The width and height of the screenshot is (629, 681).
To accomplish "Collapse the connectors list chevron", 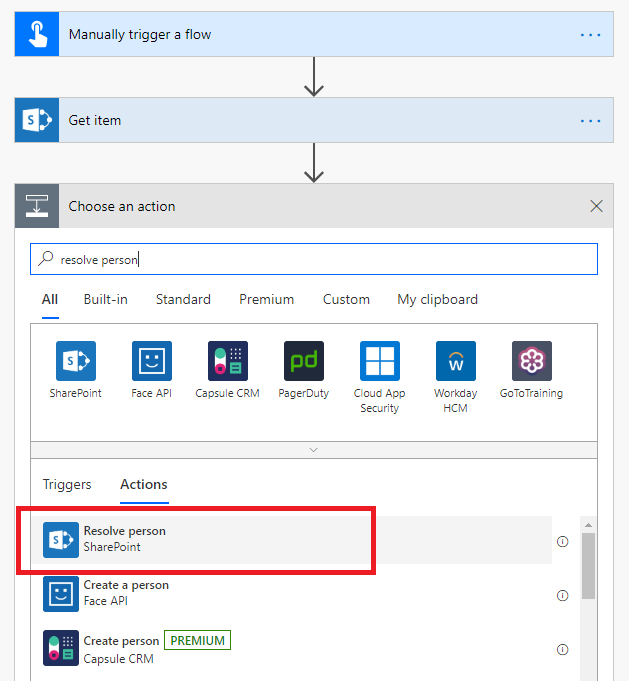I will pos(314,450).
